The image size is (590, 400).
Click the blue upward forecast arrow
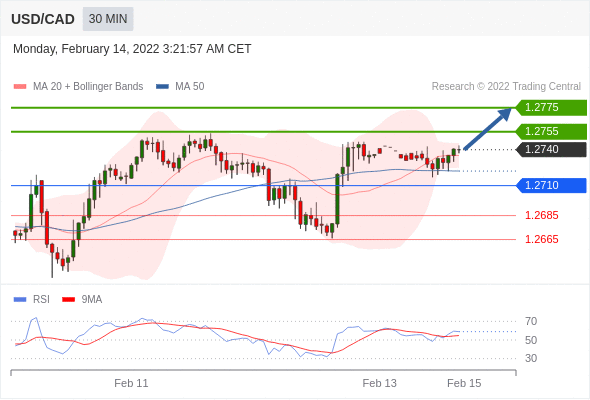(x=488, y=129)
